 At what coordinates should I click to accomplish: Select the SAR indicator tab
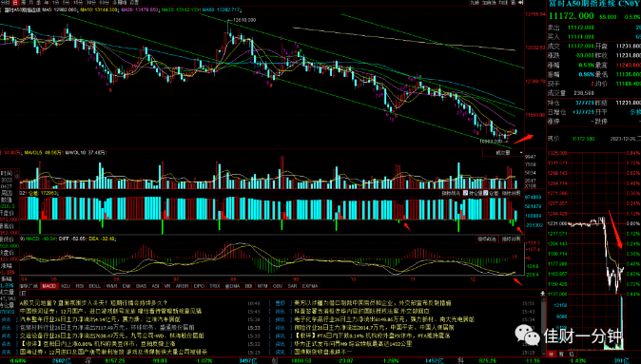tap(292, 286)
